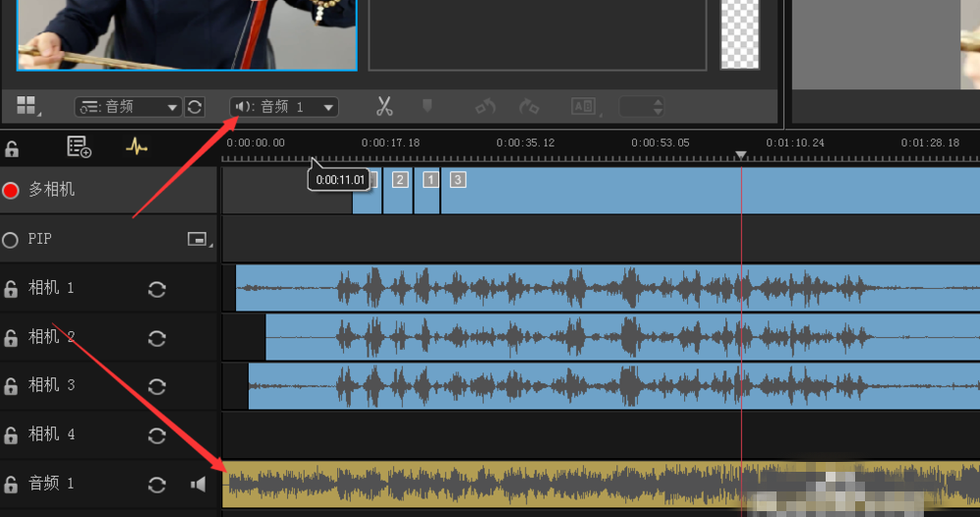The height and width of the screenshot is (517, 980).
Task: Toggle the lock on 相机 2 track
Action: 12,338
